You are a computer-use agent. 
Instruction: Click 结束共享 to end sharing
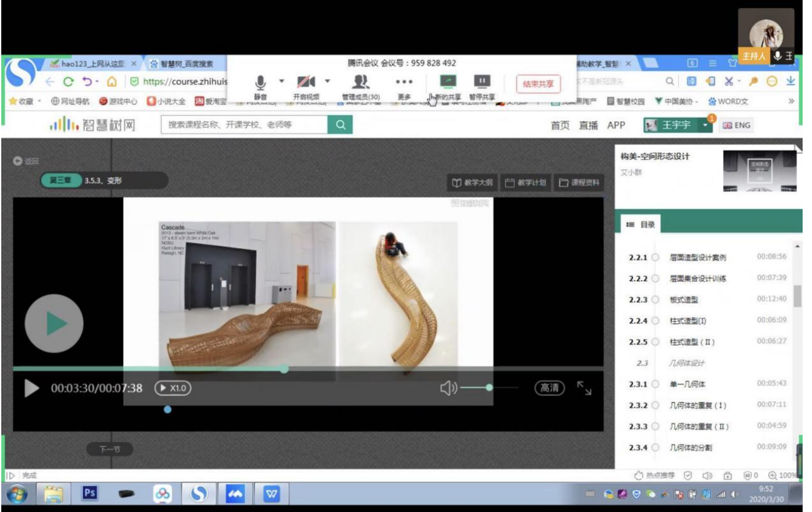[x=538, y=84]
